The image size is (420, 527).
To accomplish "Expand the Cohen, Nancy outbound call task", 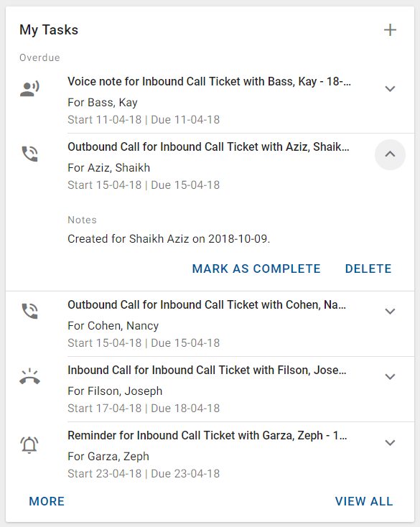I will pos(390,311).
